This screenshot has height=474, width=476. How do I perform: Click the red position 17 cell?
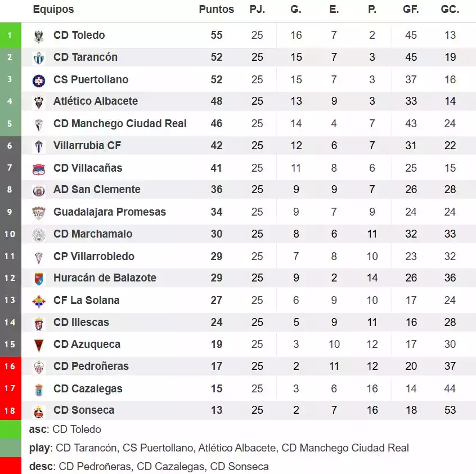pyautogui.click(x=11, y=388)
